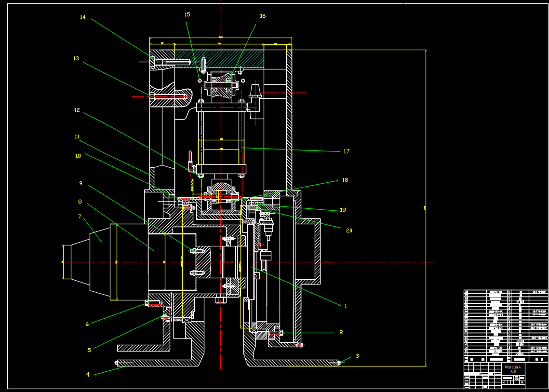Select the callout label 11
Image resolution: width=549 pixels, height=392 pixels.
77,137
